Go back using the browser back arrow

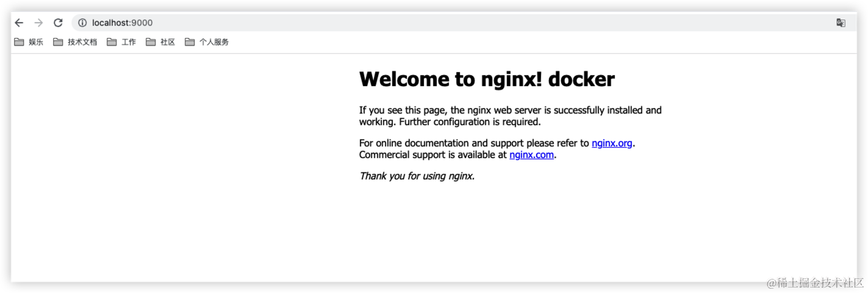(19, 23)
